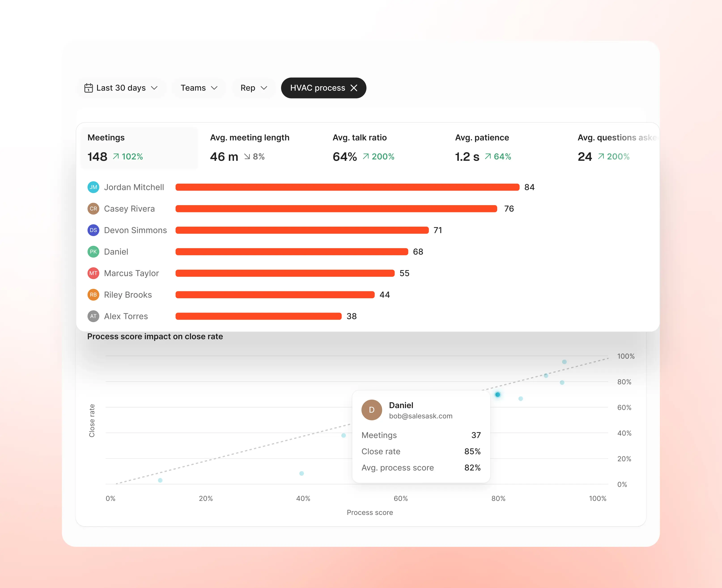This screenshot has height=588, width=722.
Task: Click the up arrow beside patience 64%
Action: [488, 156]
